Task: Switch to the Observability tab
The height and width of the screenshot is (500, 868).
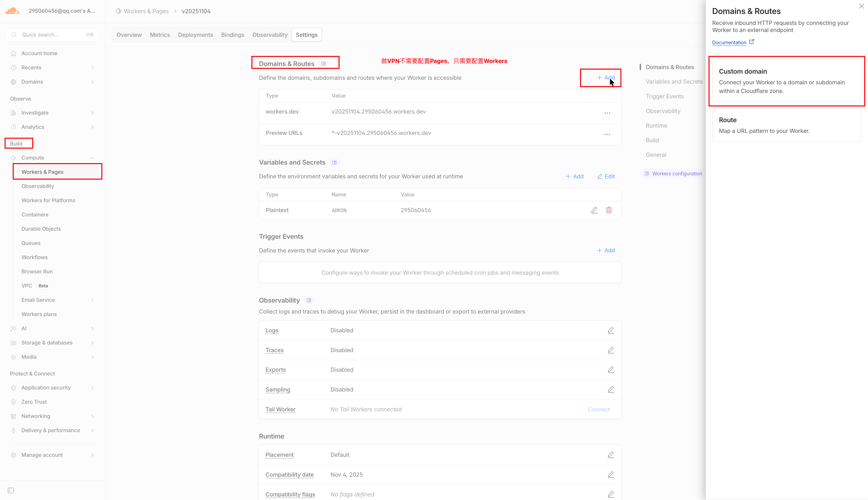Action: [x=270, y=35]
